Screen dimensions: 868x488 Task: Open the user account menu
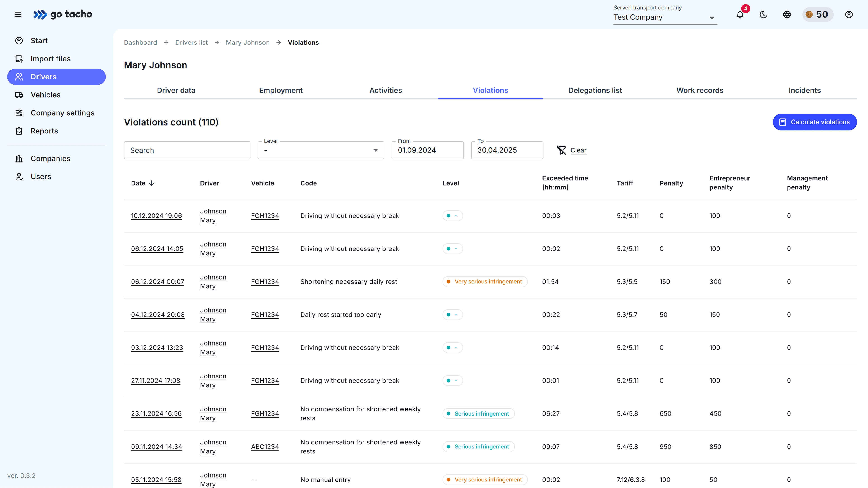(849, 14)
